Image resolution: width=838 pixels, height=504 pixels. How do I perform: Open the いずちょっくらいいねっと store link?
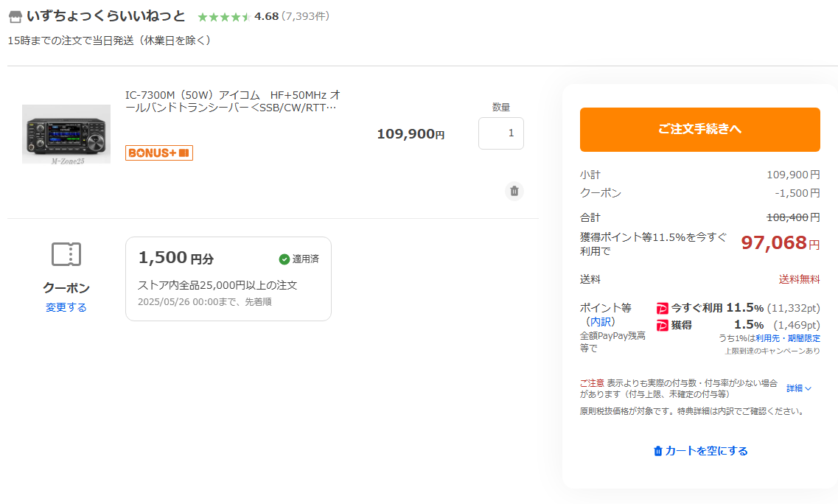point(106,16)
